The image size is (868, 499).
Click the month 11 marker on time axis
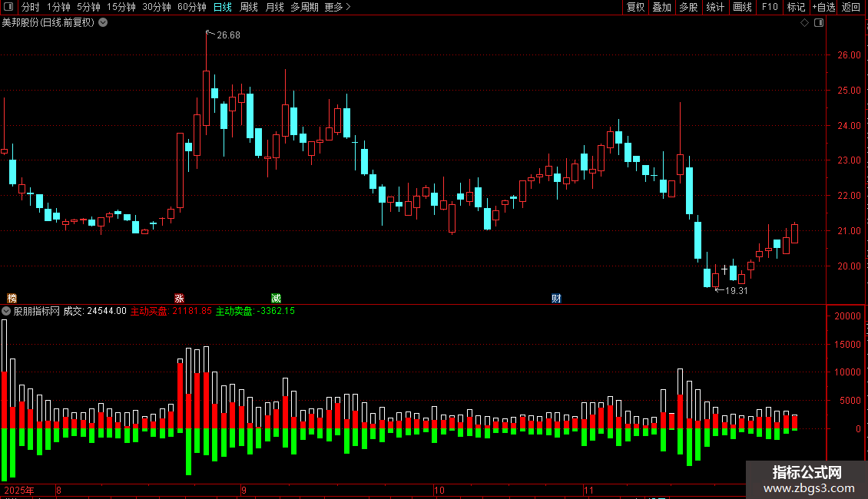(588, 490)
